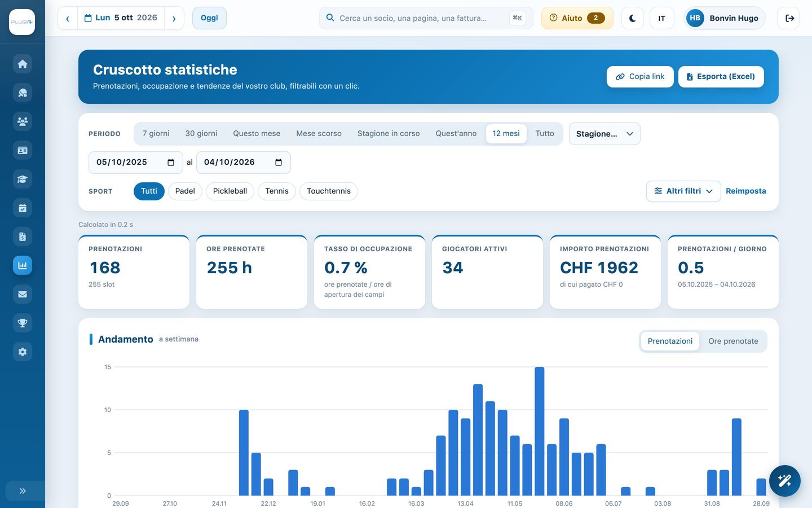The height and width of the screenshot is (508, 812).
Task: Click the logout icon in top bar
Action: click(789, 18)
